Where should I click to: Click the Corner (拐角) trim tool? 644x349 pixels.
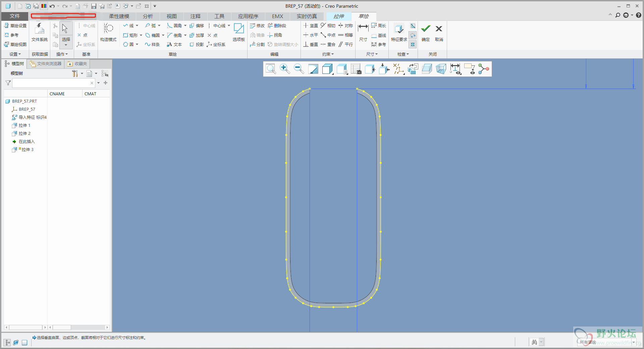(x=275, y=35)
